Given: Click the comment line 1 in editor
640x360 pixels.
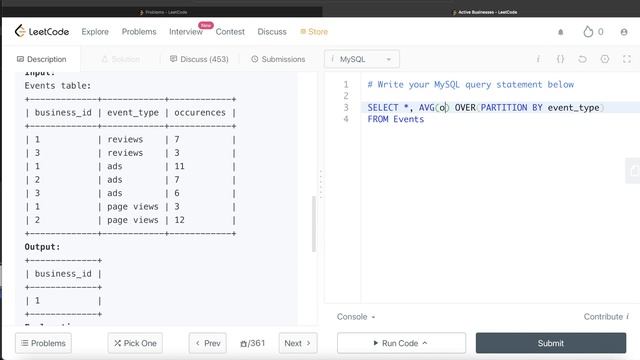Looking at the screenshot, I should pyautogui.click(x=470, y=84).
